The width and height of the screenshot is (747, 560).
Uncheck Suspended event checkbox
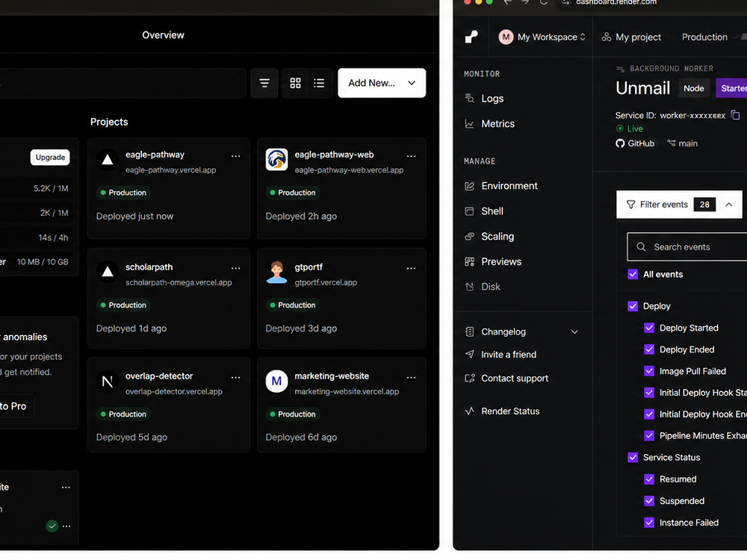click(x=649, y=501)
